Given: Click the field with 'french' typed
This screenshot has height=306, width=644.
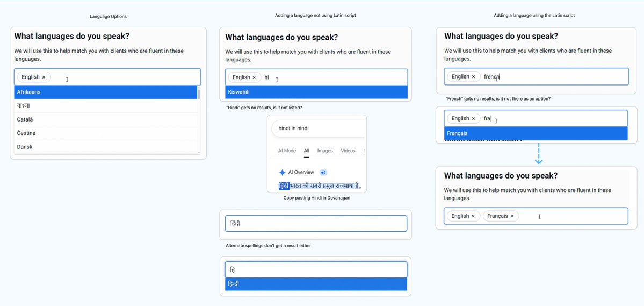Looking at the screenshot, I should pos(537,76).
